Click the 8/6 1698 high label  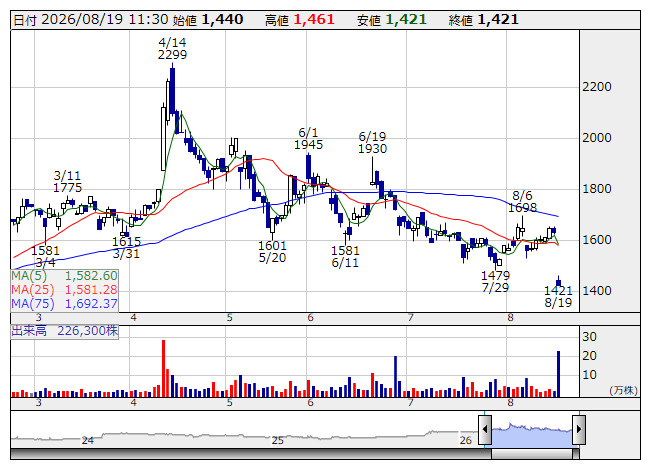tap(523, 201)
